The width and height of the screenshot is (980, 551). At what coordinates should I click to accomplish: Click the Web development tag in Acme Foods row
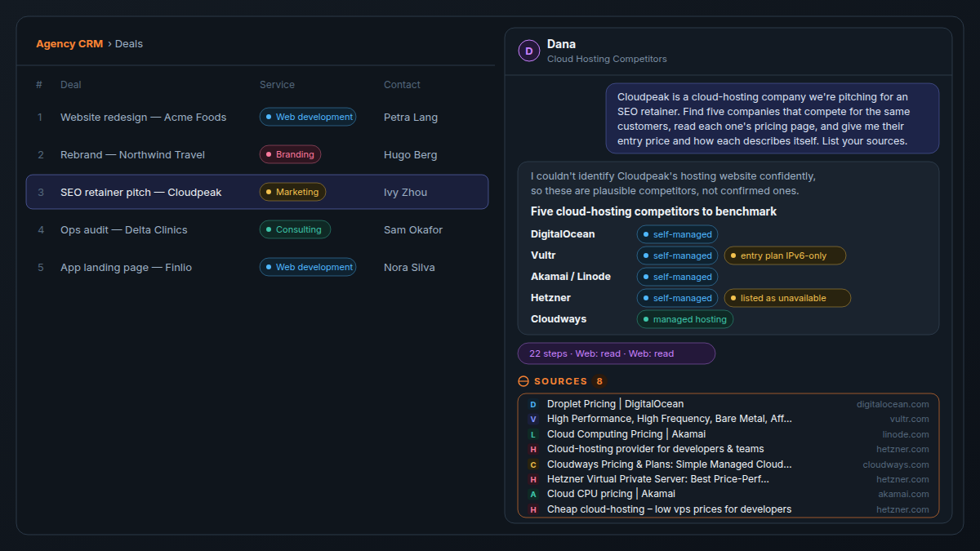308,117
